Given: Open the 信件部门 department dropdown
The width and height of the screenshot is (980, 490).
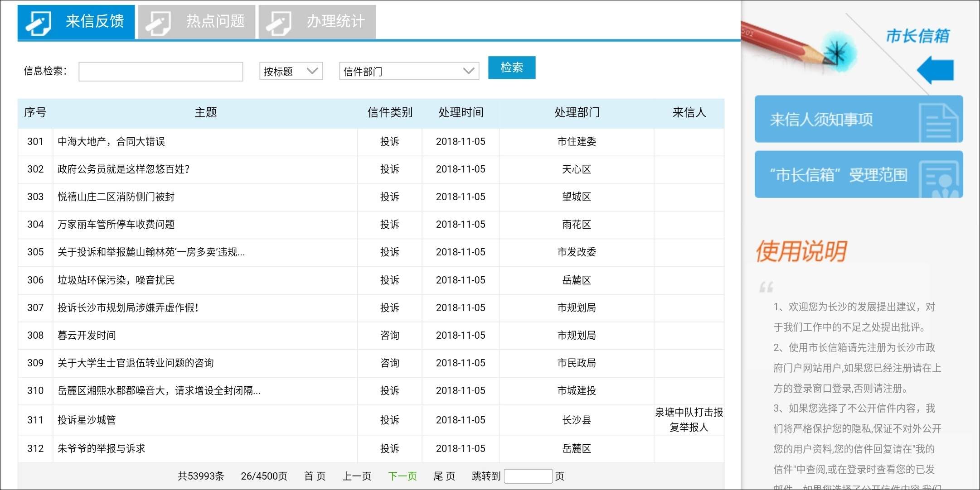Looking at the screenshot, I should coord(408,71).
